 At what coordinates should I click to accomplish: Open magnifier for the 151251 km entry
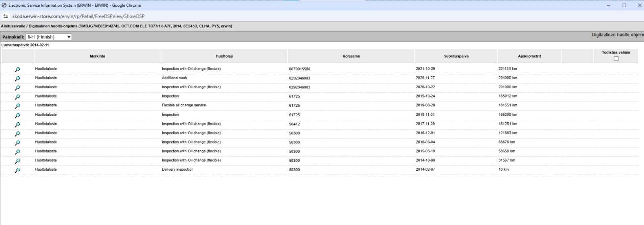point(17,125)
